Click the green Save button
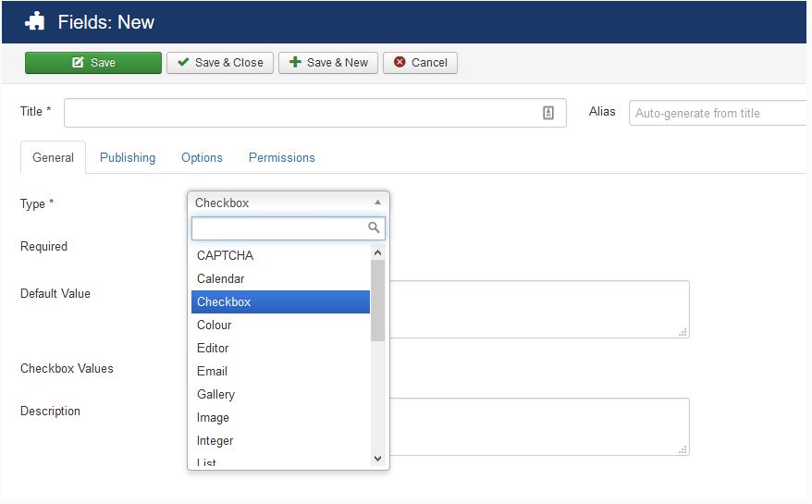 pyautogui.click(x=93, y=63)
